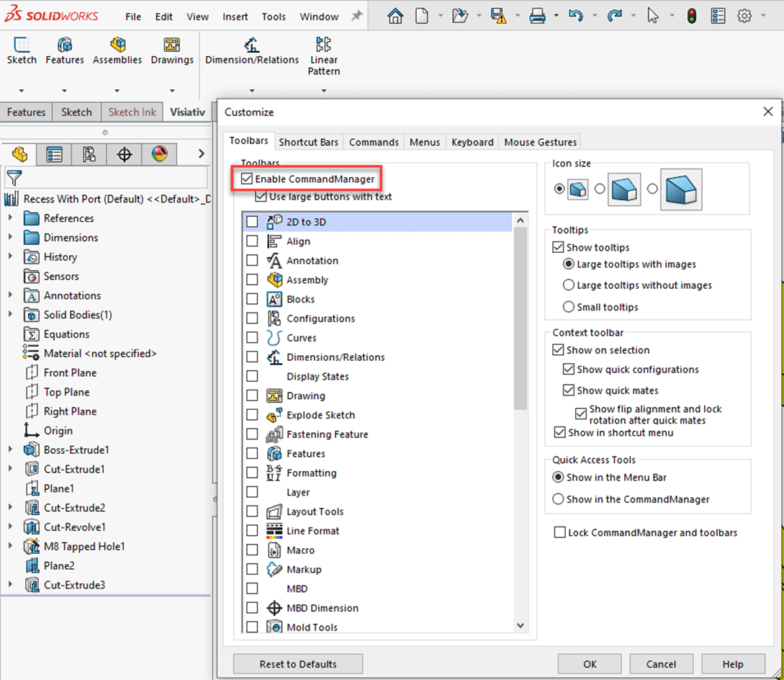Open the Options gear icon
784x680 pixels.
744,16
